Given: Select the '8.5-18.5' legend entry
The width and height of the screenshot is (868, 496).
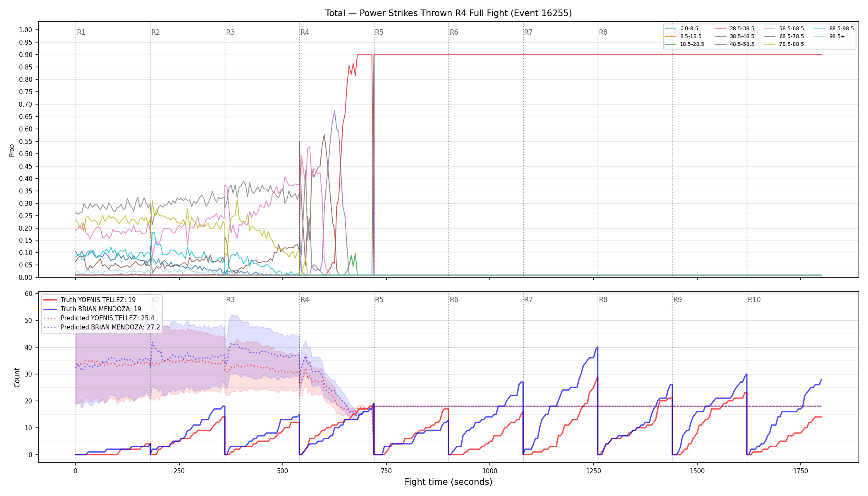Looking at the screenshot, I should [x=683, y=36].
